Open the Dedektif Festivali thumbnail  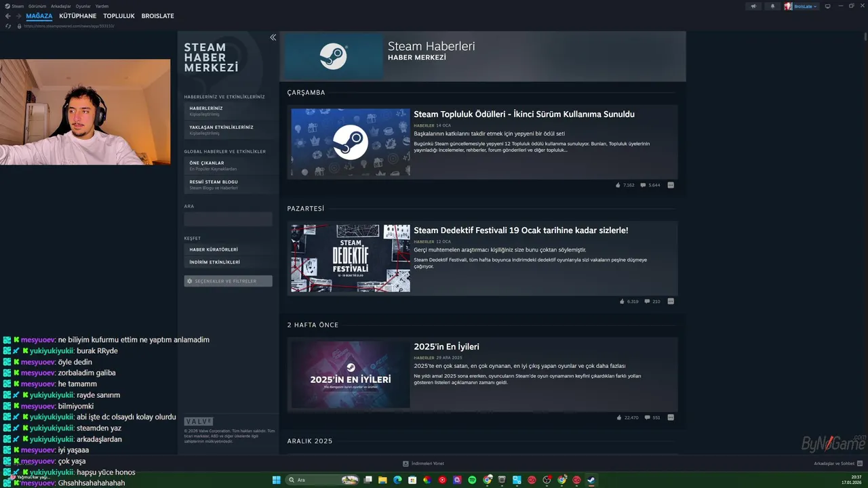(x=351, y=258)
